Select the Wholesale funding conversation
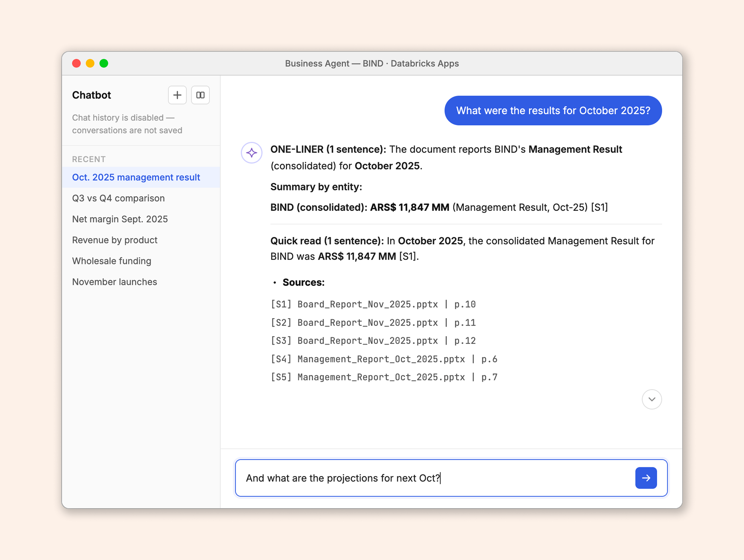 point(112,261)
